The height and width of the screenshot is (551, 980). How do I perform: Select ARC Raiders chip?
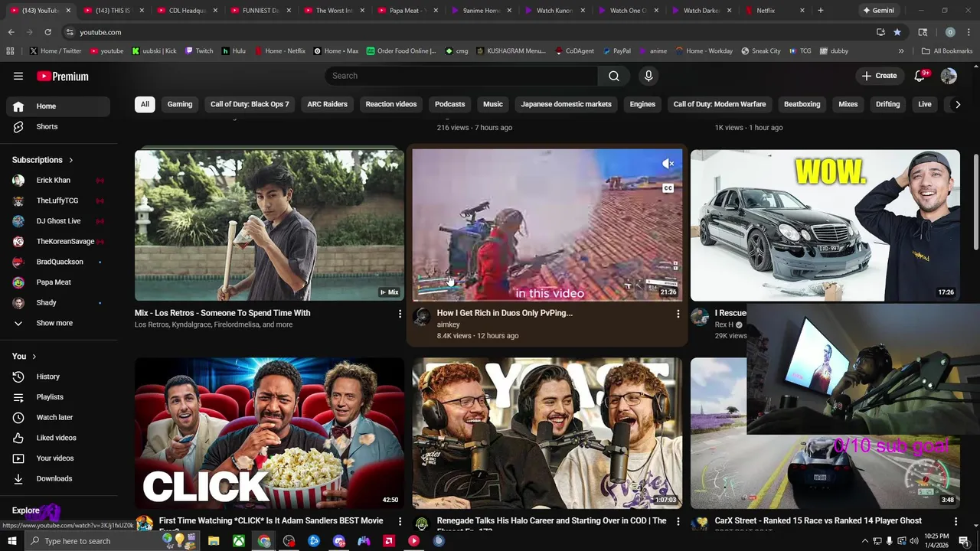327,104
